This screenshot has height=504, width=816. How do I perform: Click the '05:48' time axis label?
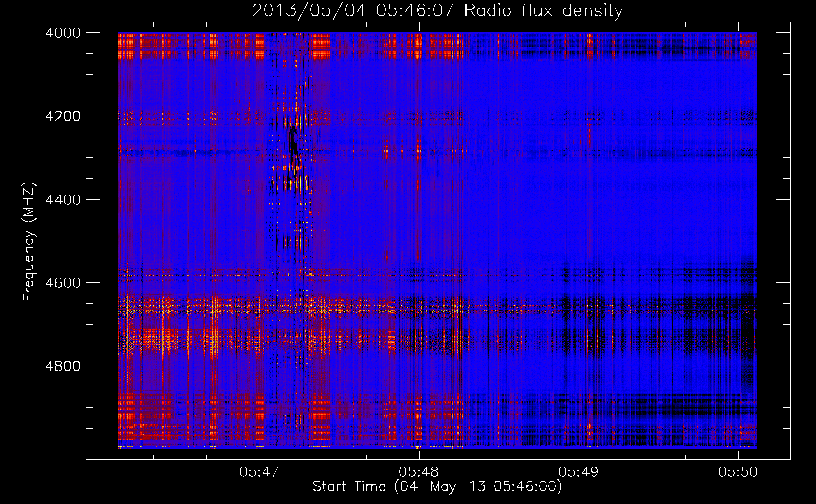pos(419,472)
